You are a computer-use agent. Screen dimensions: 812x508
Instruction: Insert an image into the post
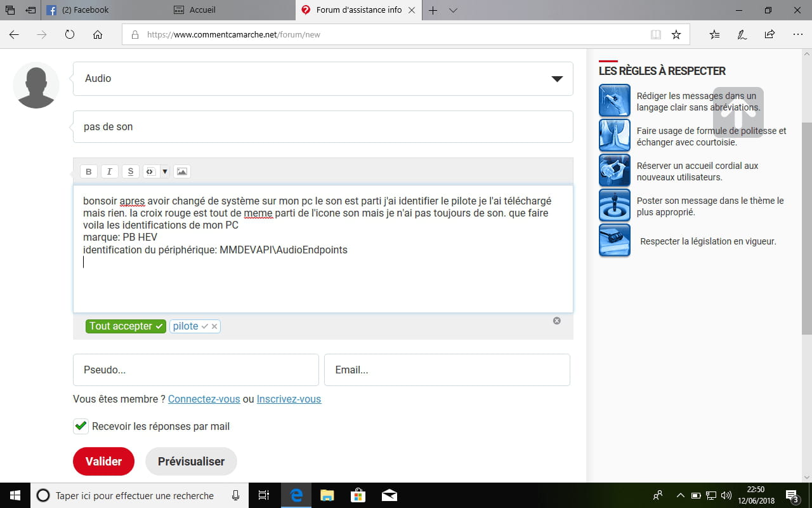(x=182, y=171)
